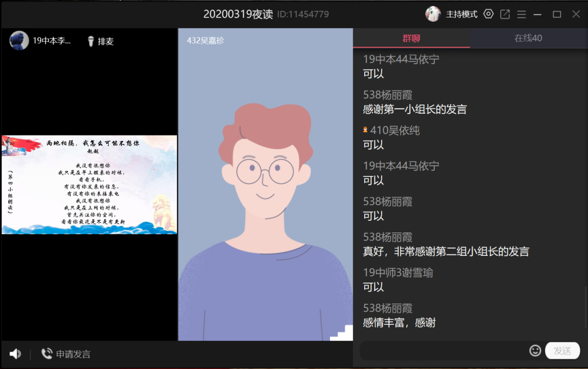Click the medal badge beside 410吴依纯
This screenshot has width=588, height=369.
(365, 130)
